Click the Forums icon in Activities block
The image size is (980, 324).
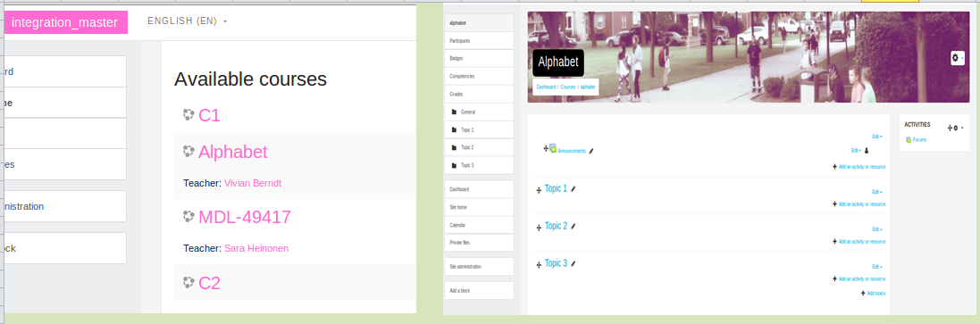(909, 140)
